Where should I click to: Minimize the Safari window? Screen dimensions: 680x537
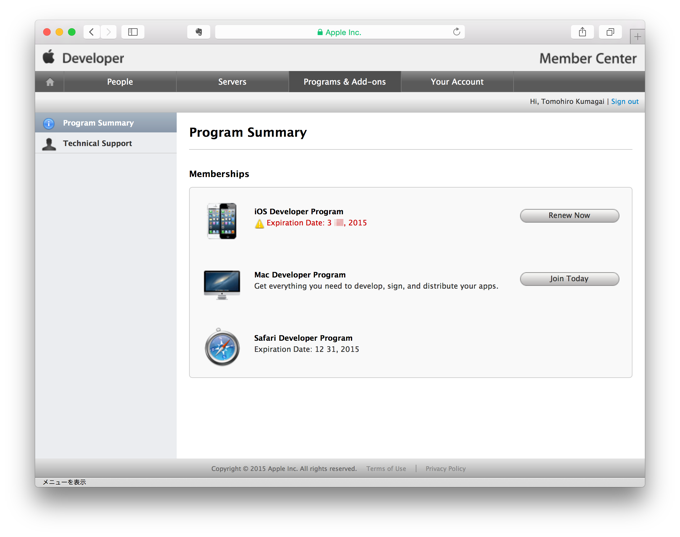[59, 32]
